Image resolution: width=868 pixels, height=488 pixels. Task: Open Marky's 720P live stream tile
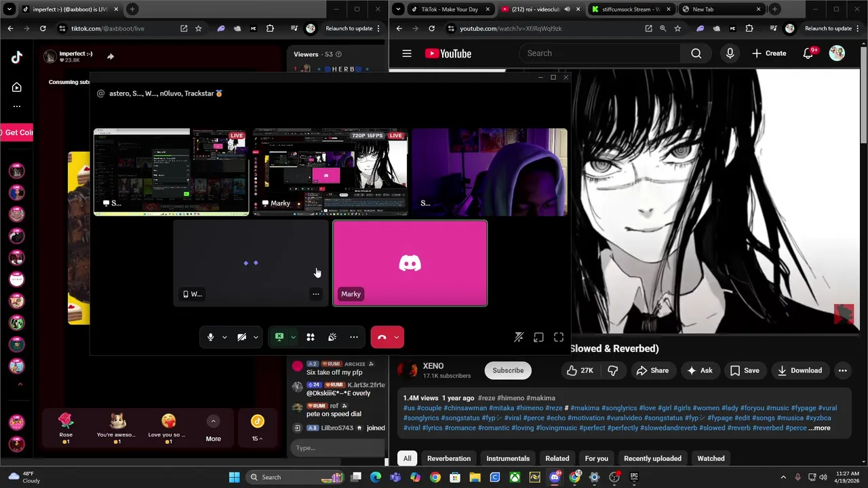click(x=330, y=172)
